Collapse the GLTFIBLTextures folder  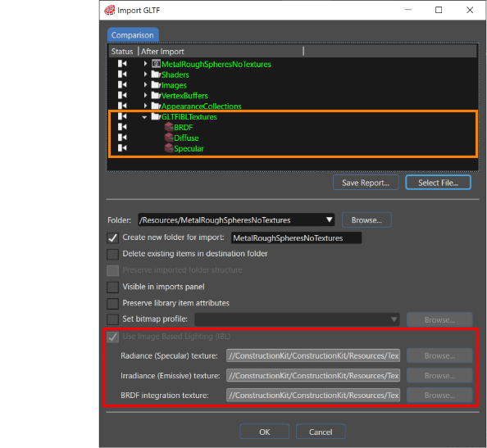pos(144,117)
